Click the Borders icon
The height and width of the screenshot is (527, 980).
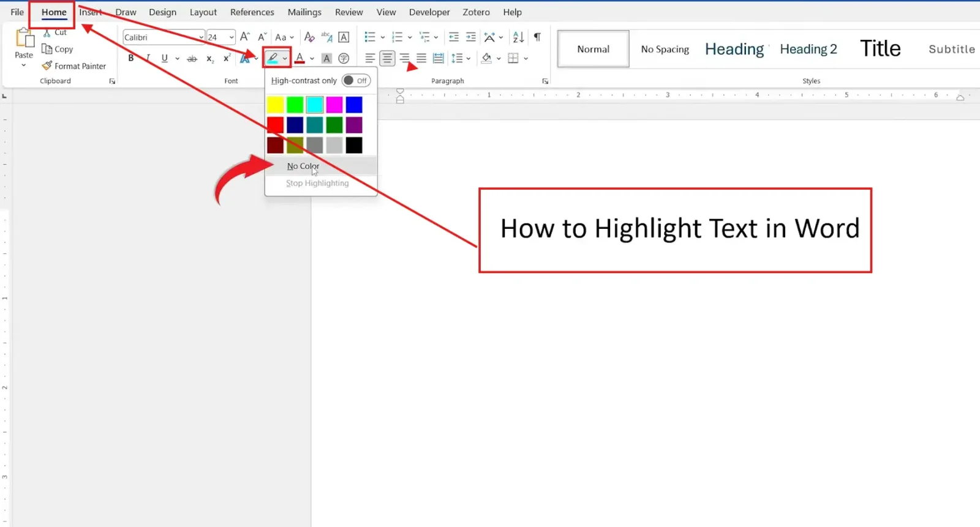(513, 58)
